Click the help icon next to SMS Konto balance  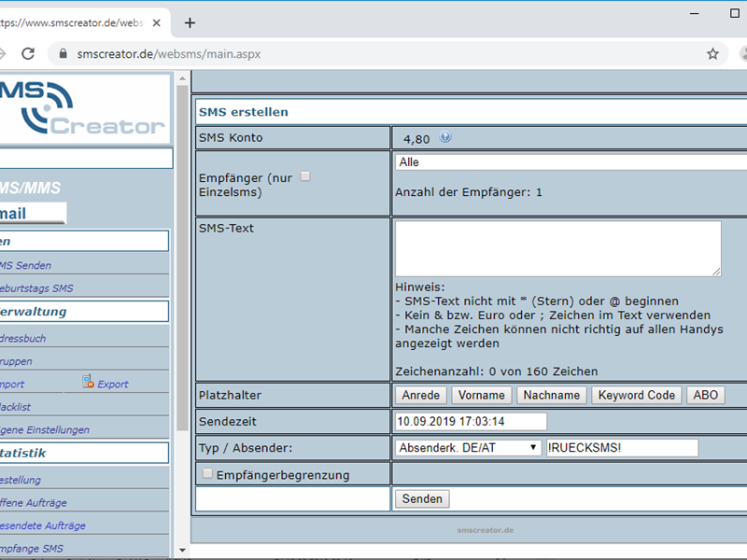[445, 137]
